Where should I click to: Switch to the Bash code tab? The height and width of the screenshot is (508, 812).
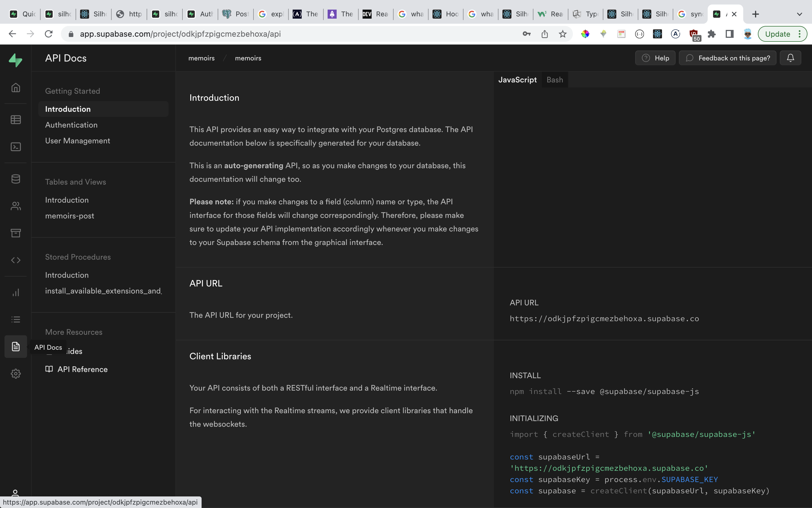[x=555, y=80]
